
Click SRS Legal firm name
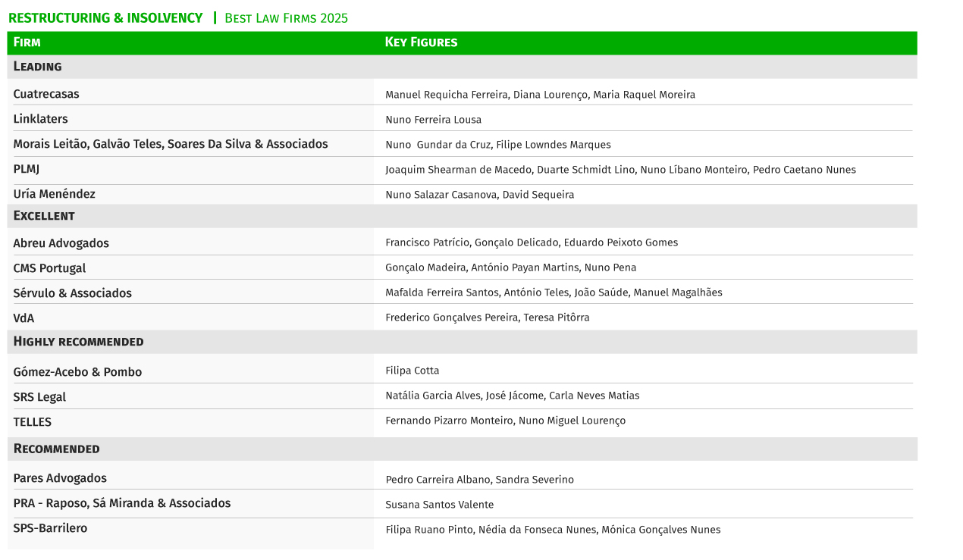(x=39, y=397)
